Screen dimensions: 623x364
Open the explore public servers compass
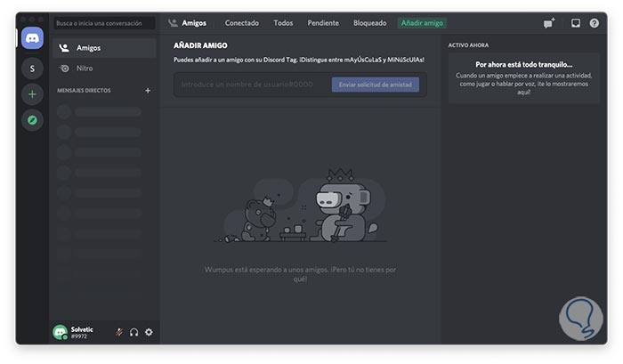(x=33, y=119)
